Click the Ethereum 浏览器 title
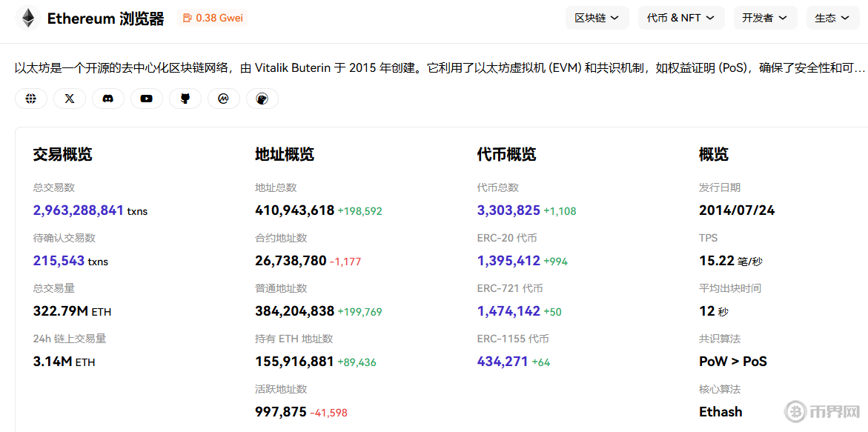This screenshot has width=868, height=432. click(105, 19)
